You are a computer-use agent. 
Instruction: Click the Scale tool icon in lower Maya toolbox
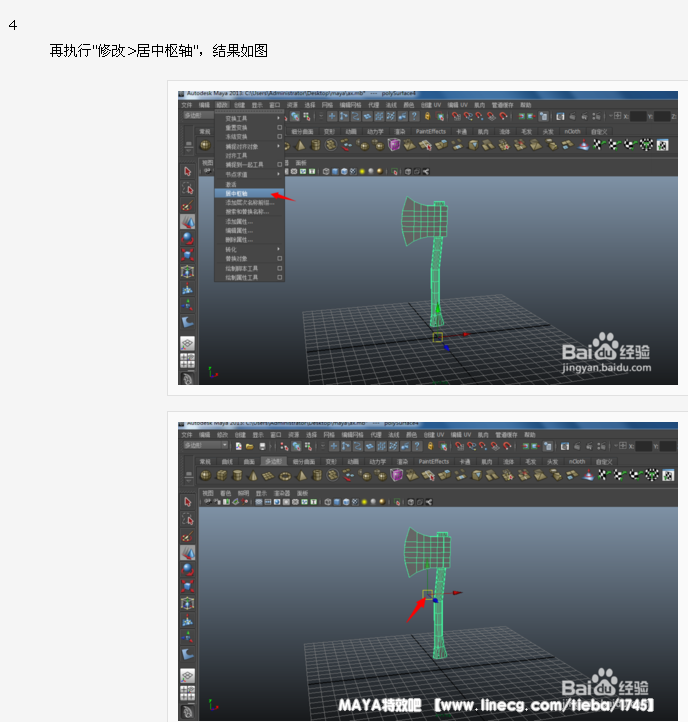(187, 586)
